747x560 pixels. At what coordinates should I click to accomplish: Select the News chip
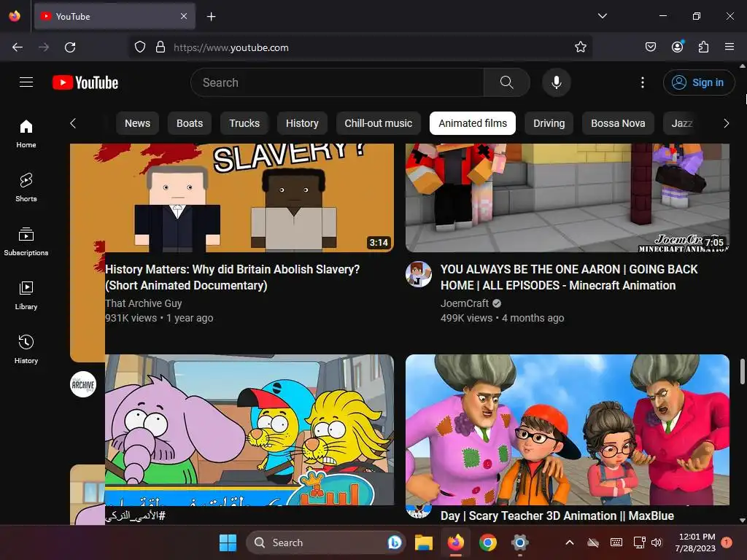click(x=137, y=123)
